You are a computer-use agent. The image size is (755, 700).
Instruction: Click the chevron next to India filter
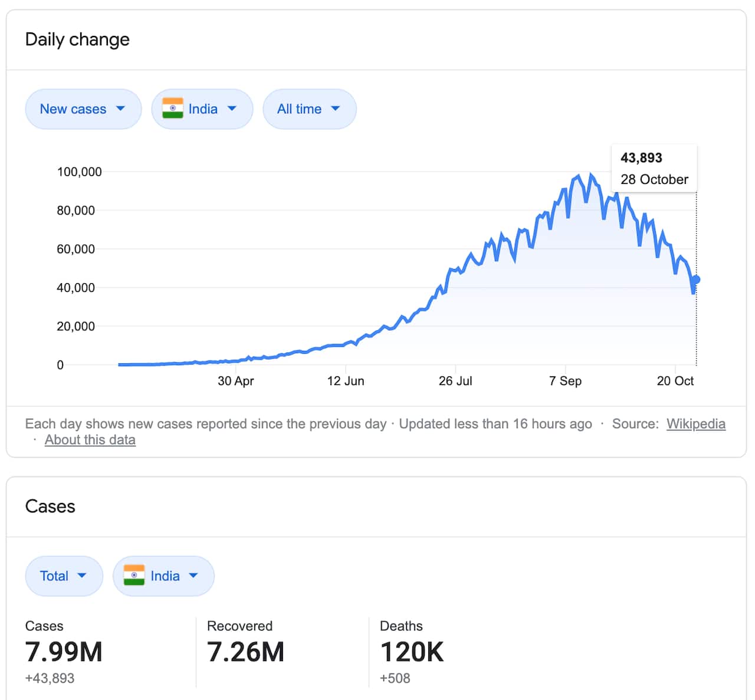coord(232,109)
